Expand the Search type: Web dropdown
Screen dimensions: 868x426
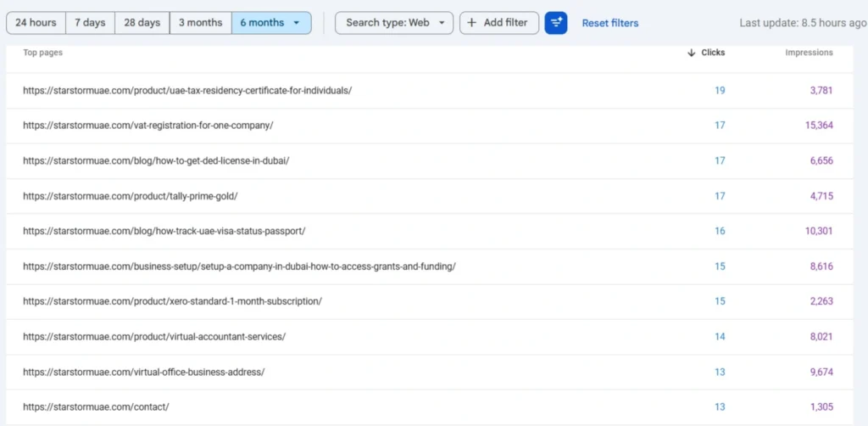tap(394, 23)
